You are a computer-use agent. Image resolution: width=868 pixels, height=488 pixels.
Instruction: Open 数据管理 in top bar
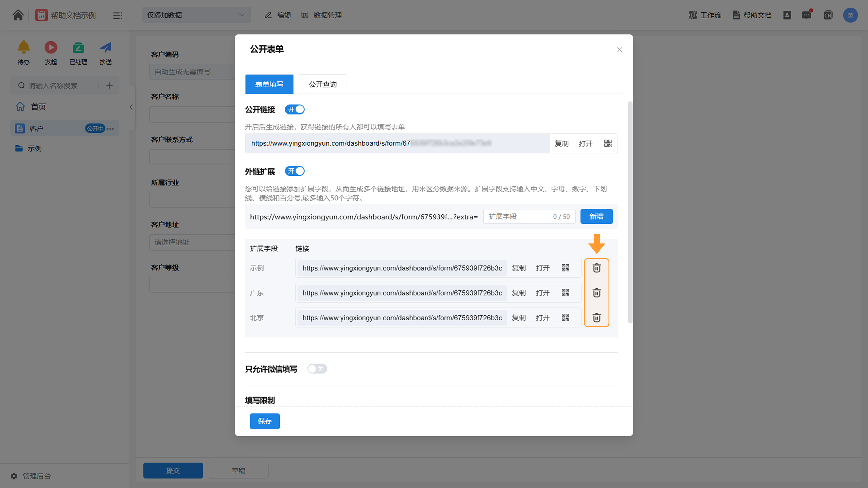(x=321, y=15)
